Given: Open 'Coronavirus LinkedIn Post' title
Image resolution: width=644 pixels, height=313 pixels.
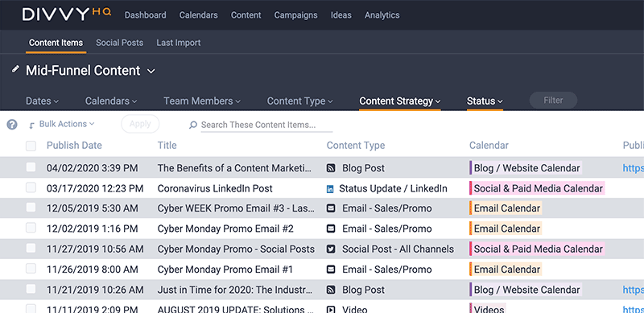Looking at the screenshot, I should click(x=215, y=188).
